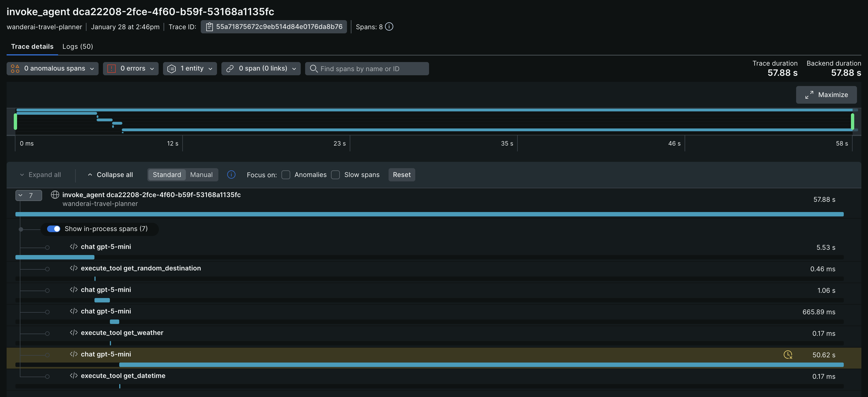868x397 pixels.
Task: Click the clipboard copy icon beside the trace ID
Action: click(209, 27)
